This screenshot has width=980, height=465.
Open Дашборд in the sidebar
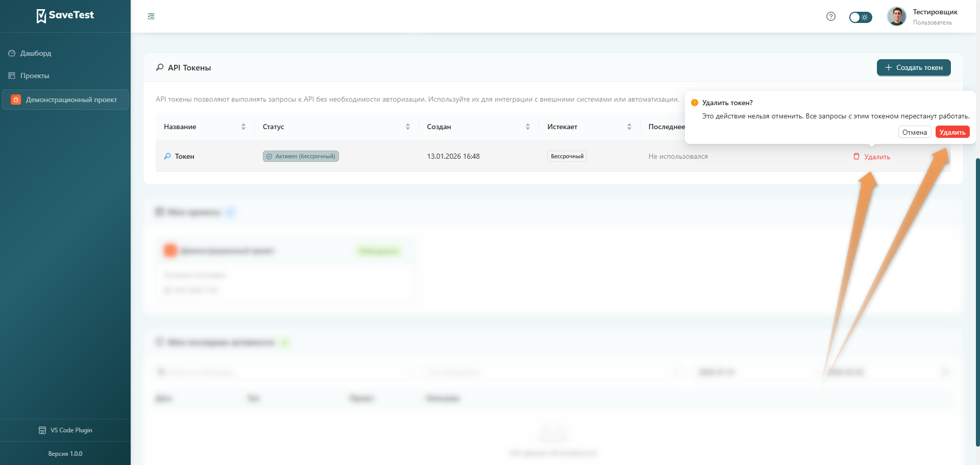[36, 53]
